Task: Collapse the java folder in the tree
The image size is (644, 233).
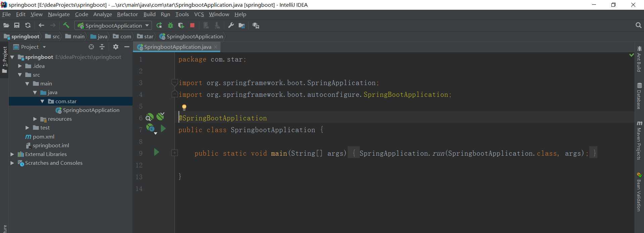Action: (x=35, y=92)
